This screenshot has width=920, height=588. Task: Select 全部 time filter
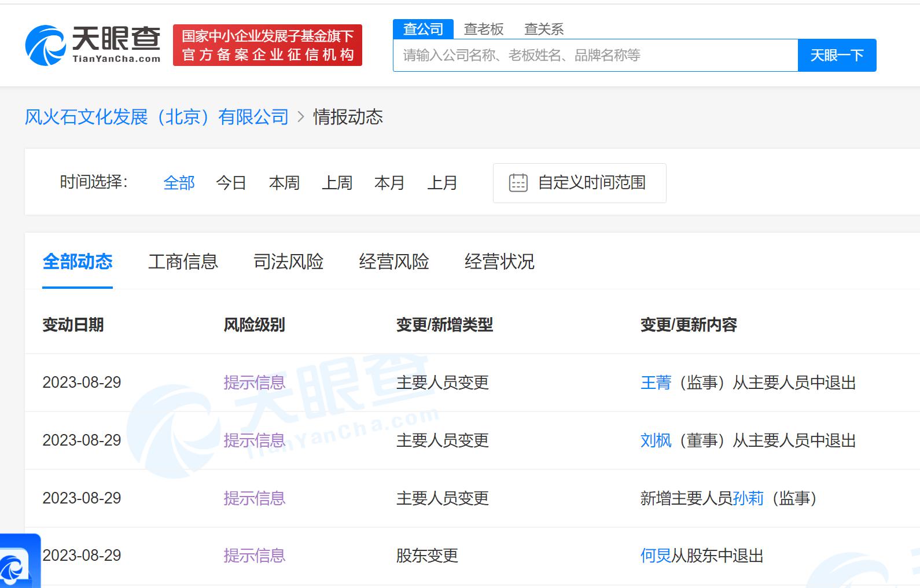[179, 183]
